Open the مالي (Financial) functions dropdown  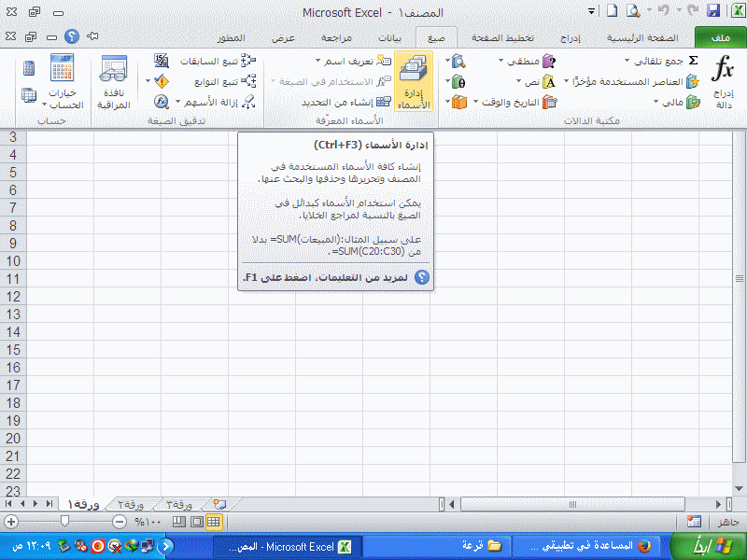(676, 102)
